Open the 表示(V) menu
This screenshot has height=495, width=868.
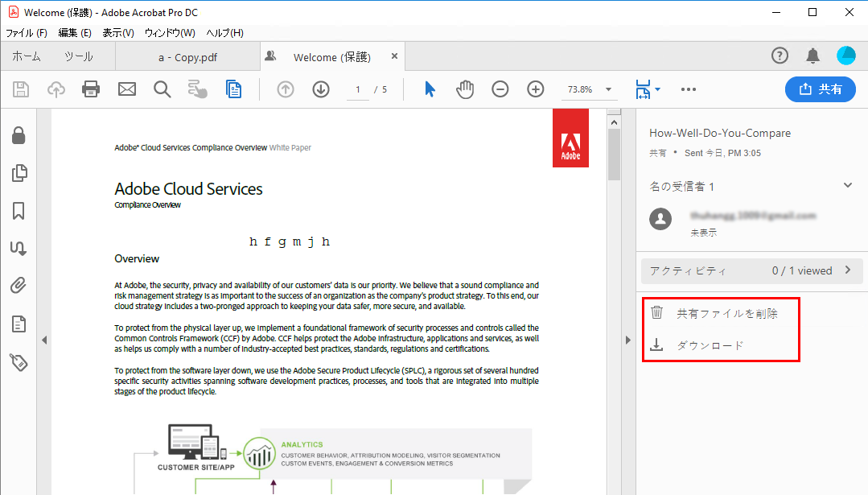(118, 33)
